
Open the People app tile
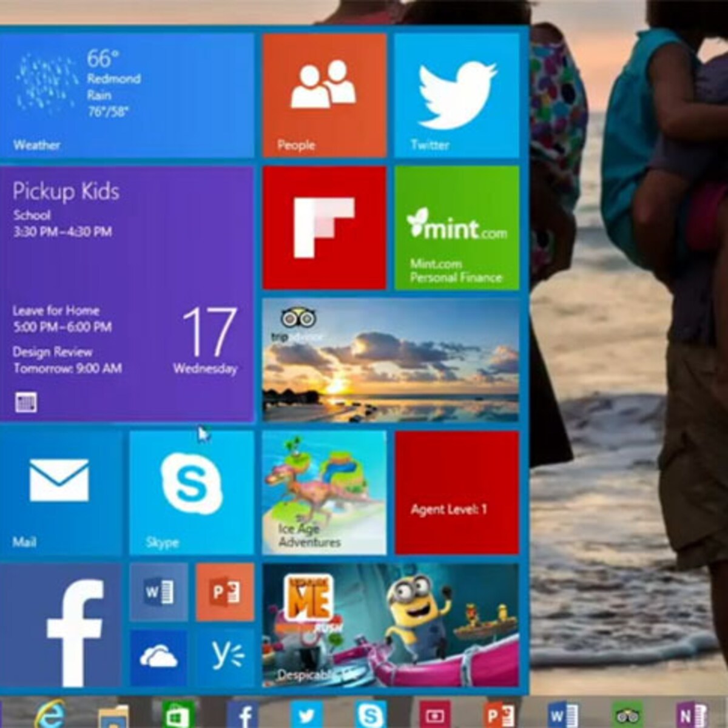pyautogui.click(x=325, y=91)
